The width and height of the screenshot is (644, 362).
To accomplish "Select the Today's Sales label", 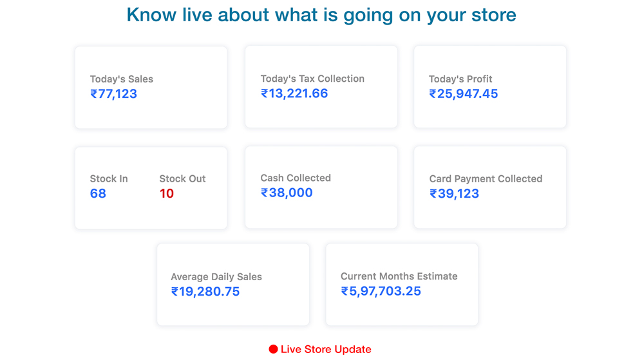I will [122, 79].
